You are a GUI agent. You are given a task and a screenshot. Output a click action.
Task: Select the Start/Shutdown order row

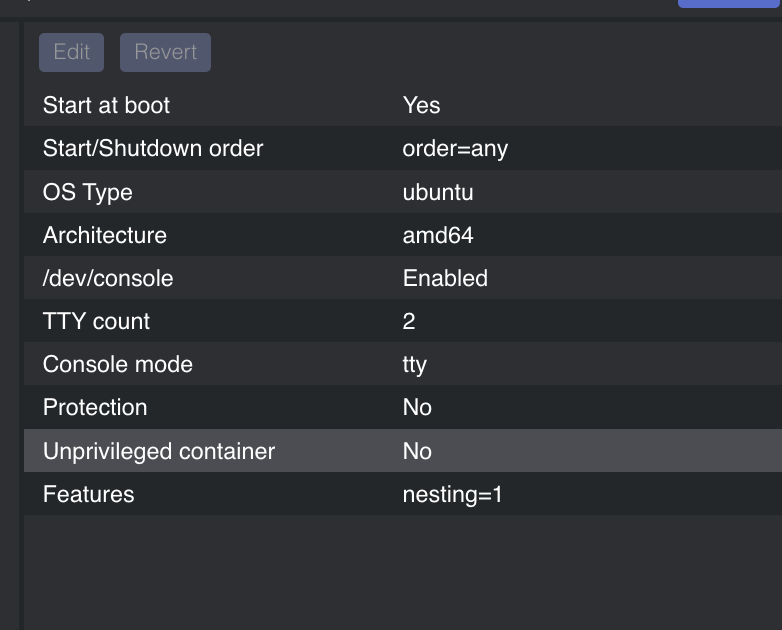pyautogui.click(x=403, y=148)
